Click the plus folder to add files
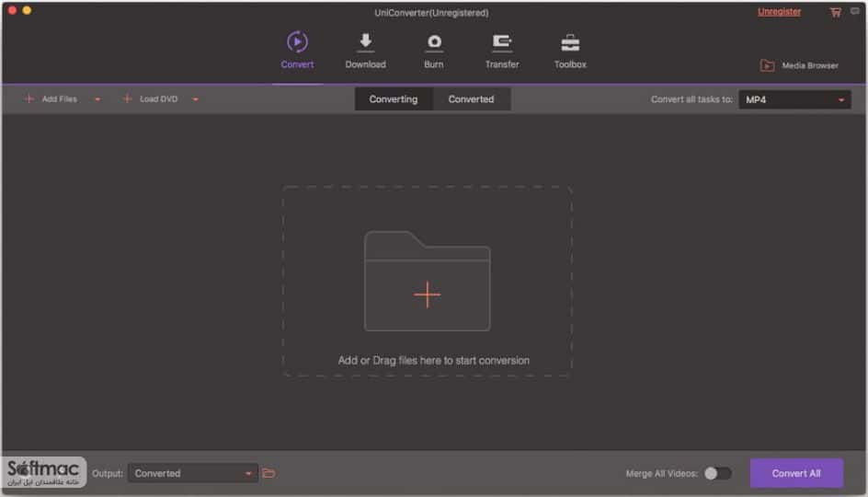Image resolution: width=868 pixels, height=497 pixels. tap(427, 281)
